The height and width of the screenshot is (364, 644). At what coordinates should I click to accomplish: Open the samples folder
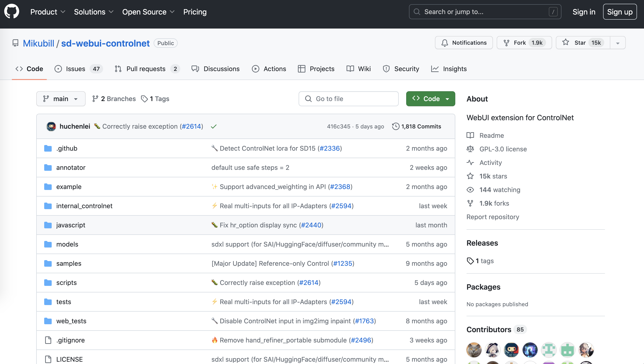pos(69,263)
